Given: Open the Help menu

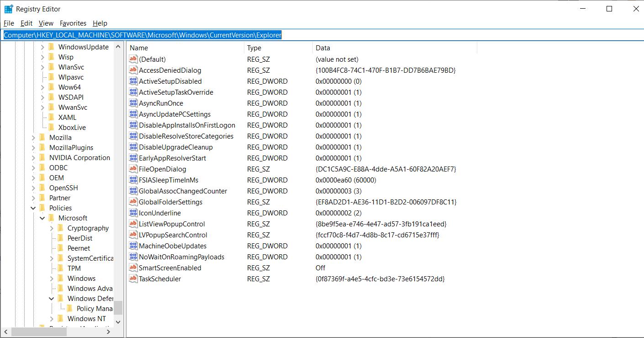Looking at the screenshot, I should (100, 23).
